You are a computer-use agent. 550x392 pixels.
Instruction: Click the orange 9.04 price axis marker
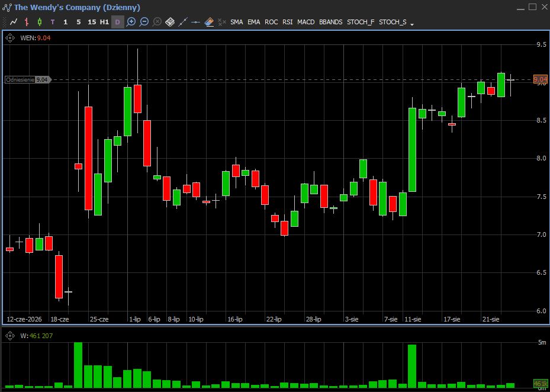[540, 80]
